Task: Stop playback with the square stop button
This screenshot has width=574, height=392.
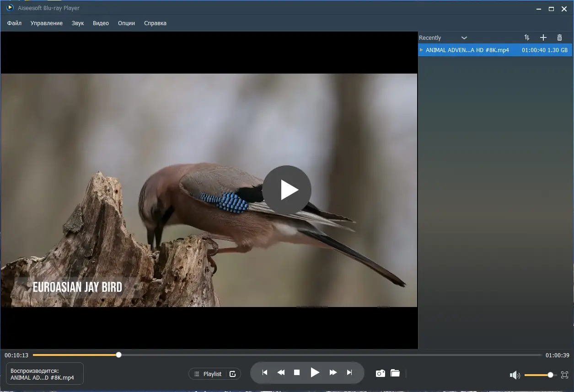Action: (297, 373)
